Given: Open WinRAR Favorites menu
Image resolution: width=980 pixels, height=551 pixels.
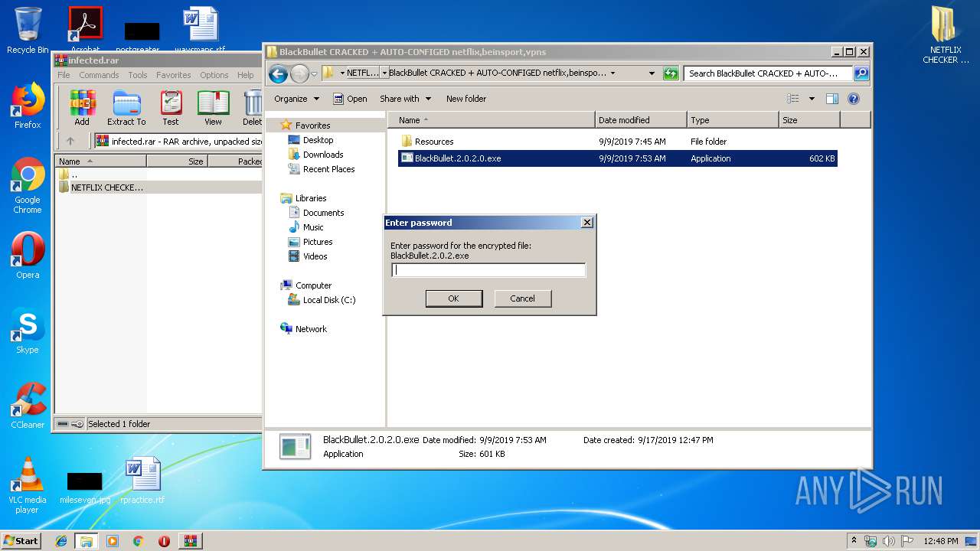Looking at the screenshot, I should (x=174, y=75).
